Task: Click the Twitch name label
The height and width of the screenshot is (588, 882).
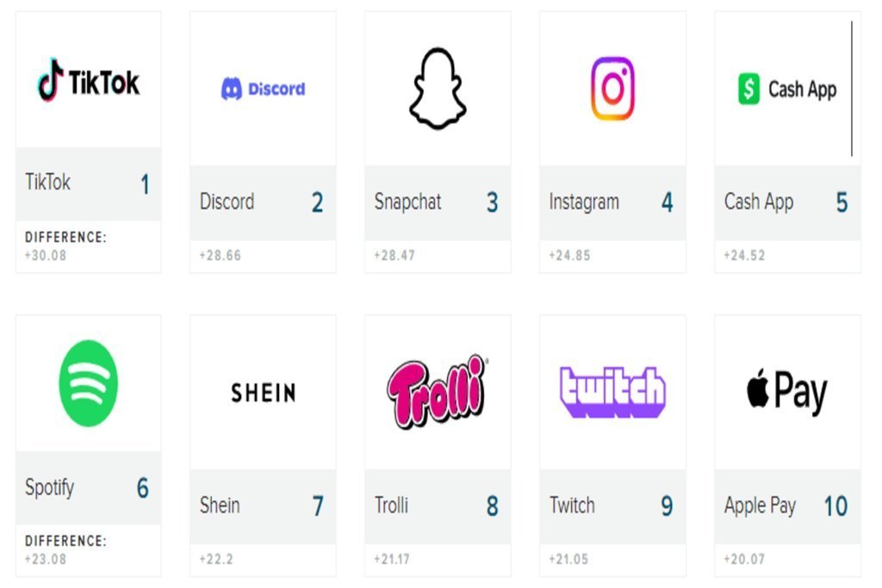Action: click(572, 505)
